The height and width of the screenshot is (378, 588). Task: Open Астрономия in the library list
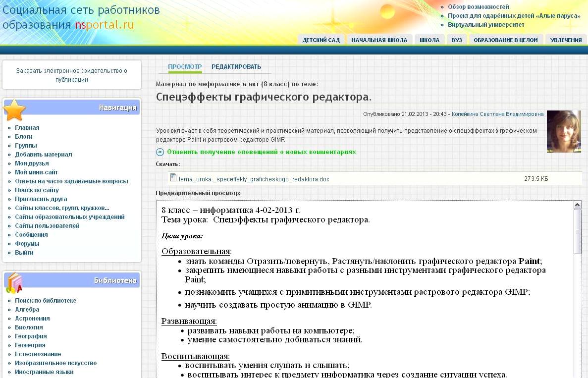click(x=32, y=319)
